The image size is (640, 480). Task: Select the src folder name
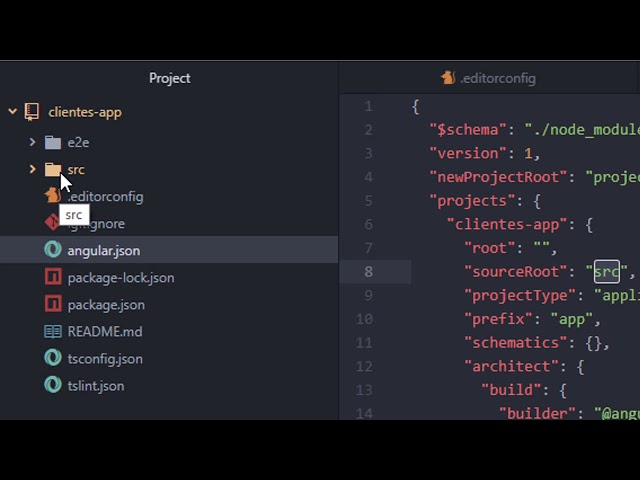tap(76, 170)
